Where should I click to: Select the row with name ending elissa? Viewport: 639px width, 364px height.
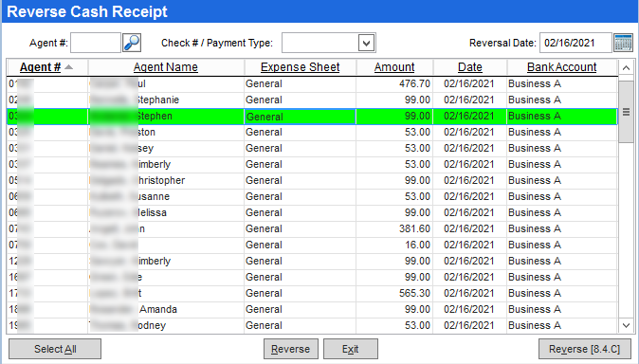(x=312, y=212)
